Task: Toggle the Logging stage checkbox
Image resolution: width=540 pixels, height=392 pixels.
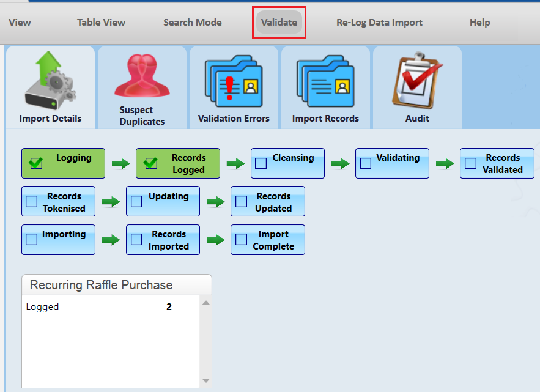Action: coord(36,163)
